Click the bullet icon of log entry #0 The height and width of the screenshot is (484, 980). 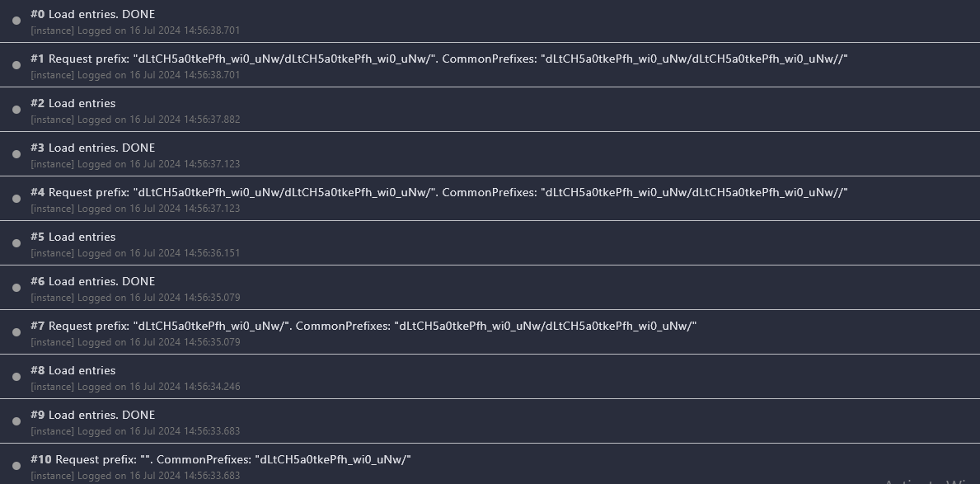(16, 21)
